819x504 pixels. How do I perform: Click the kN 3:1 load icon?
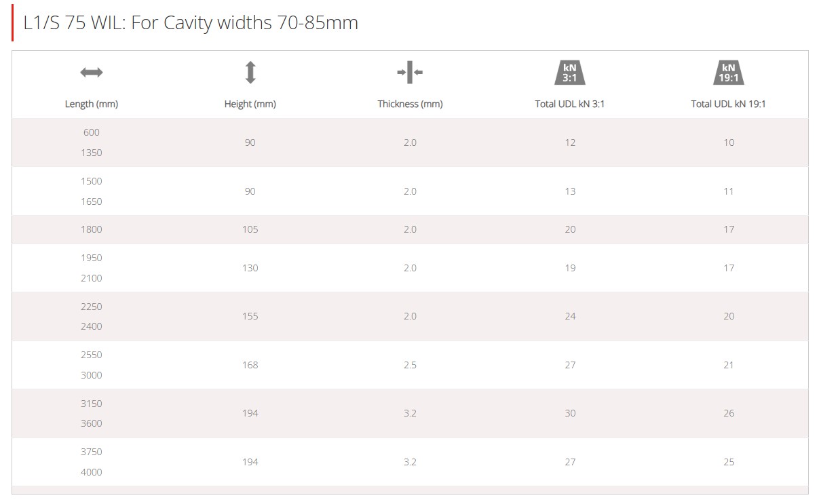coord(570,73)
